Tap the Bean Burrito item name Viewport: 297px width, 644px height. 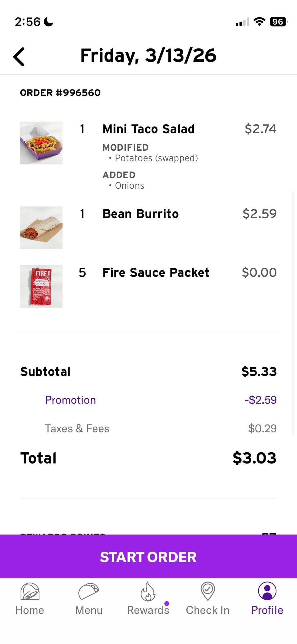141,214
